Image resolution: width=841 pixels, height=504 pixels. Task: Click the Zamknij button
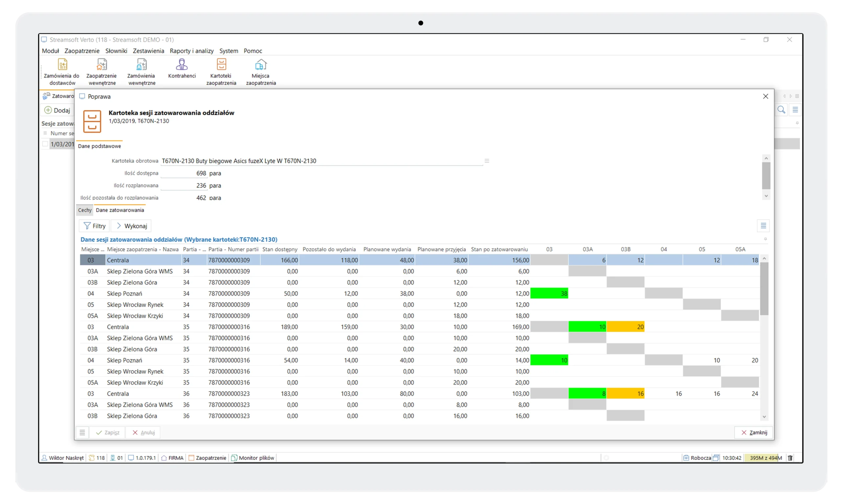point(754,432)
